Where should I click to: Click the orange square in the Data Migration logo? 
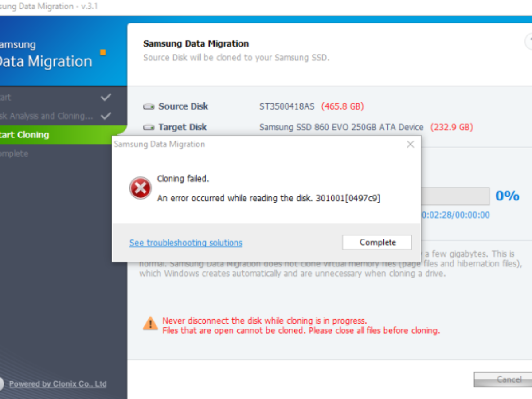tap(103, 52)
